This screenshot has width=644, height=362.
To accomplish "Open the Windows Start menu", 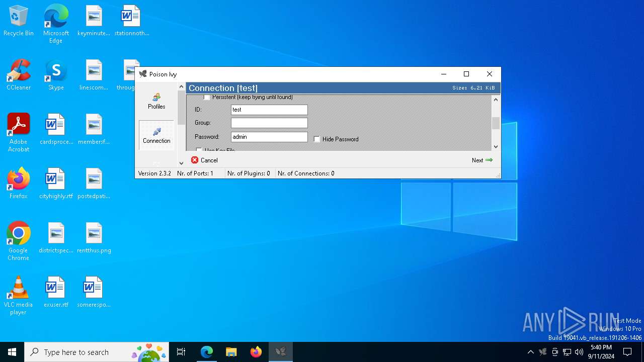I will 12,352.
